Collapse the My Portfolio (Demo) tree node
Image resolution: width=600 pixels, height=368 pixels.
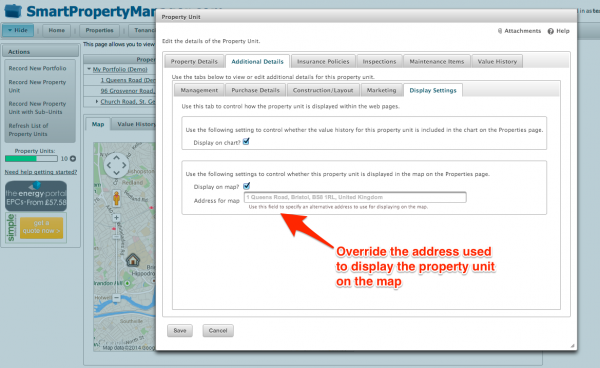click(89, 69)
